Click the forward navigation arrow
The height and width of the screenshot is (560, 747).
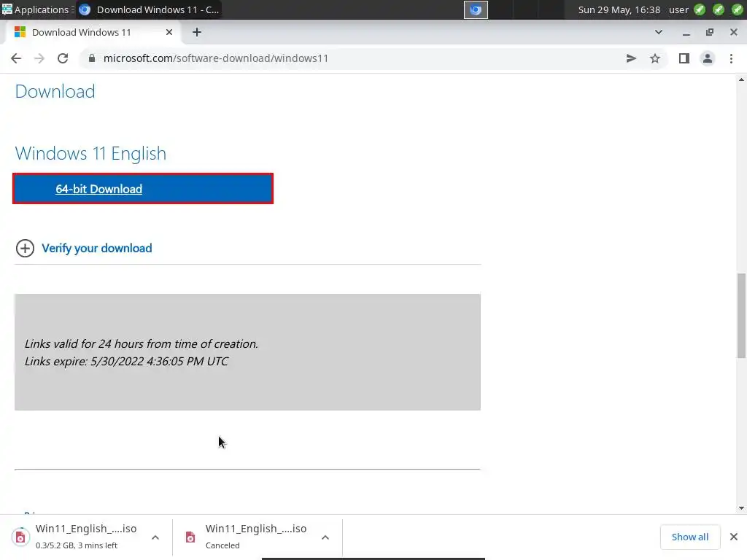[39, 58]
